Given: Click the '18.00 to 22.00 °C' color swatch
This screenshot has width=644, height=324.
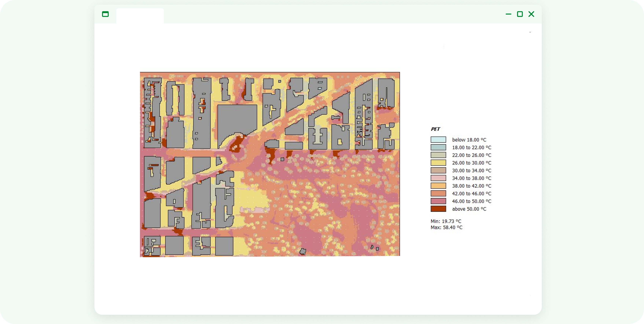Looking at the screenshot, I should tap(438, 147).
